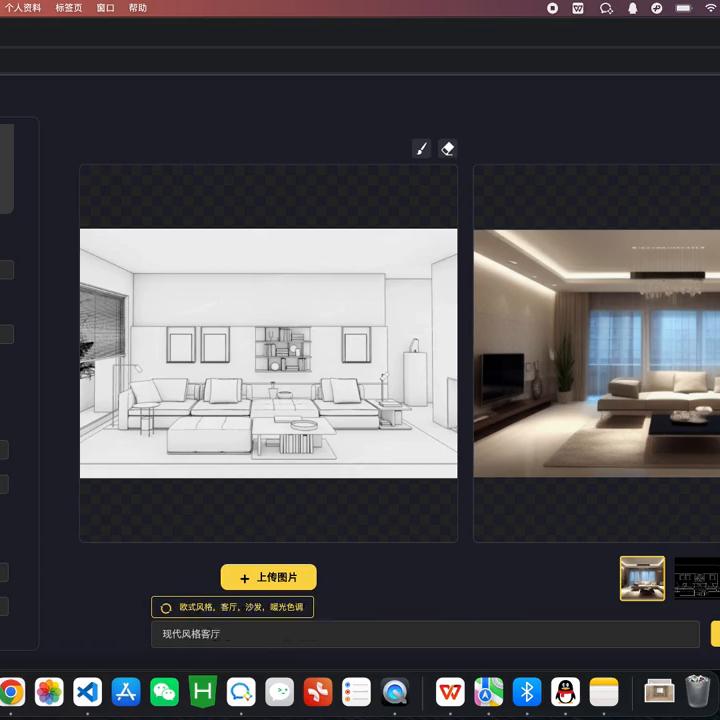Open Visual Studio Code from the dock
This screenshot has width=720, height=720.
click(x=87, y=691)
